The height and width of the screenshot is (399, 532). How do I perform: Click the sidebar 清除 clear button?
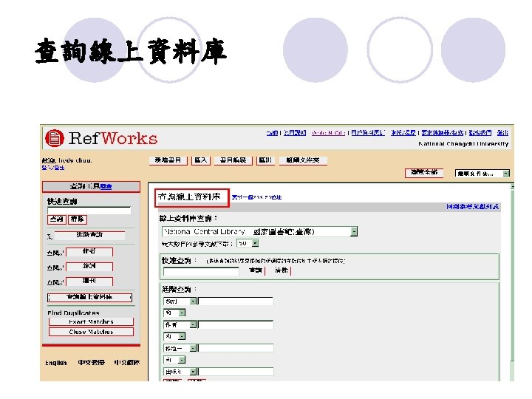coord(78,219)
